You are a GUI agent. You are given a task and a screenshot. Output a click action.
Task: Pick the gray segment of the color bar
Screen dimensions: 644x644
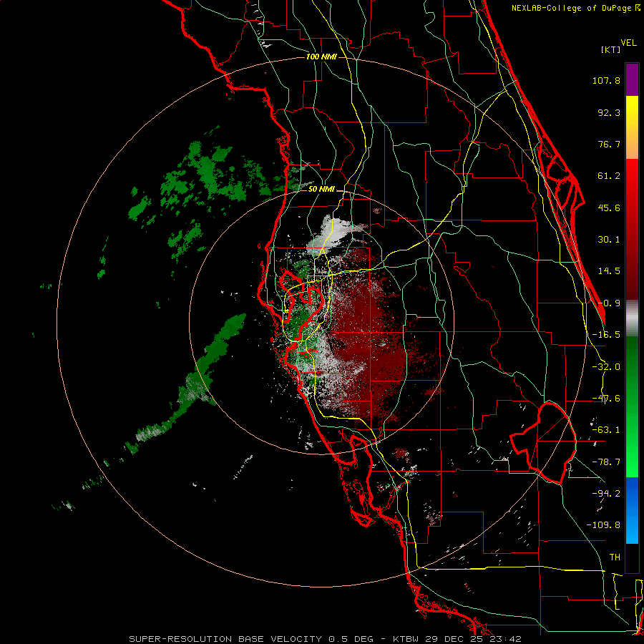click(x=632, y=318)
